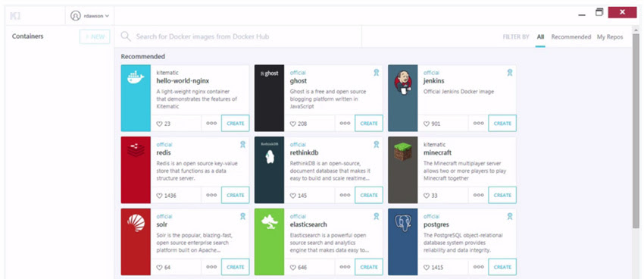Open more options for postgres
Screen dimensions: 644x279
pos(479,267)
